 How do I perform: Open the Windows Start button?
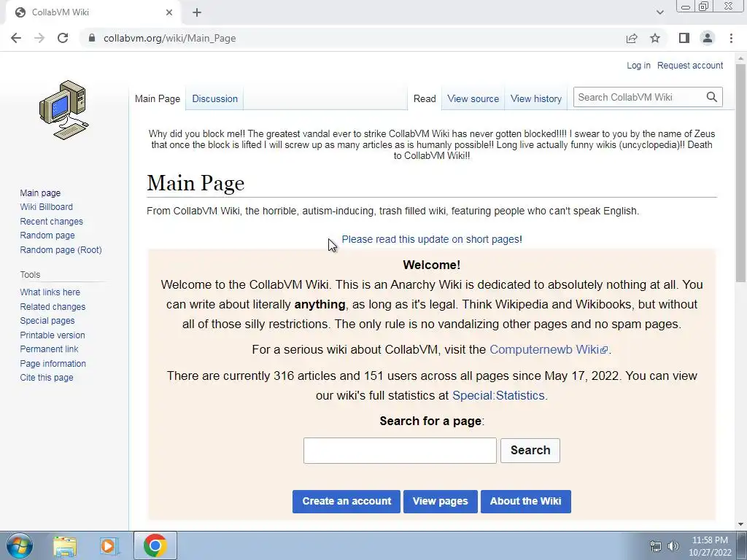pos(20,545)
